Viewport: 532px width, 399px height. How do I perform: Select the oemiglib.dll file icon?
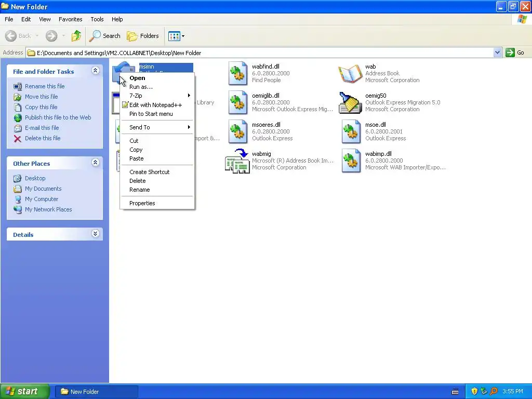[238, 102]
